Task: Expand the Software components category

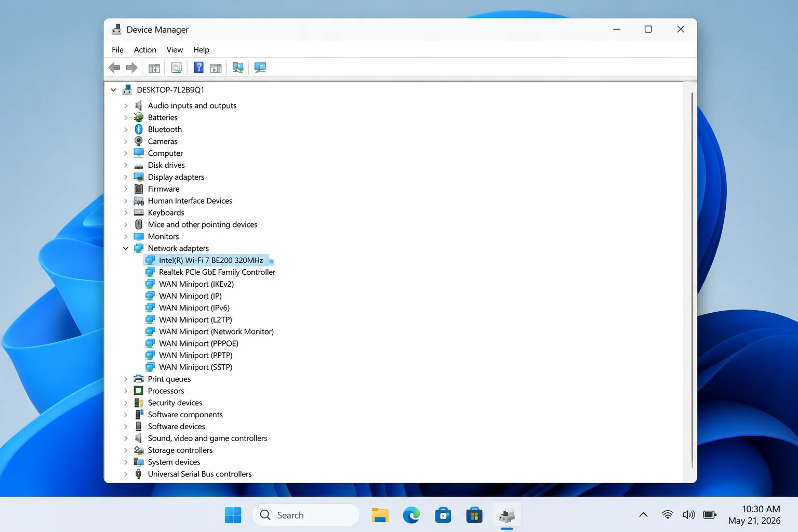Action: click(x=126, y=415)
